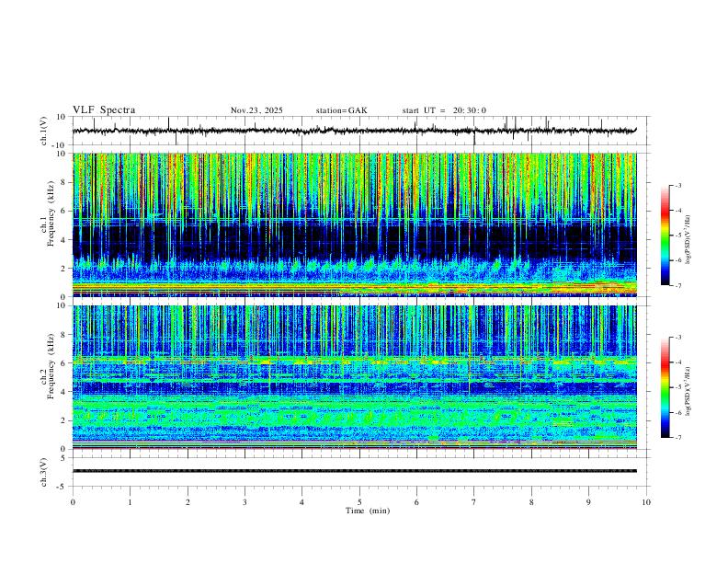The image size is (728, 563).
Task: Click the lower PSD color scale bar
Action: pos(665,387)
